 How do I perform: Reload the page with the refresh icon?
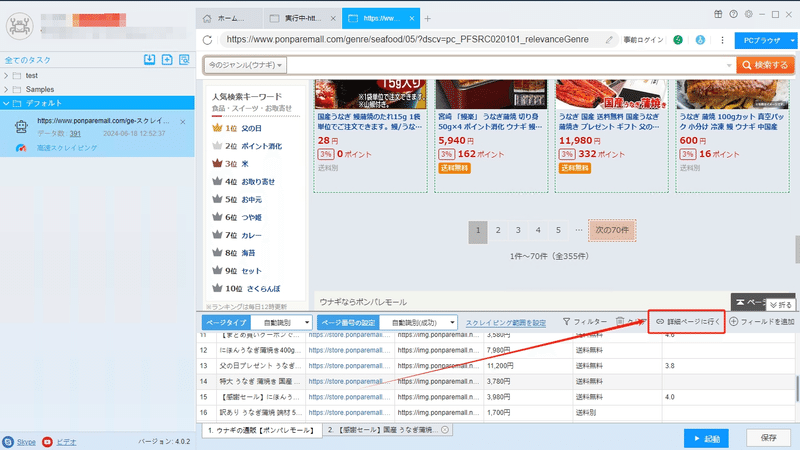point(207,40)
